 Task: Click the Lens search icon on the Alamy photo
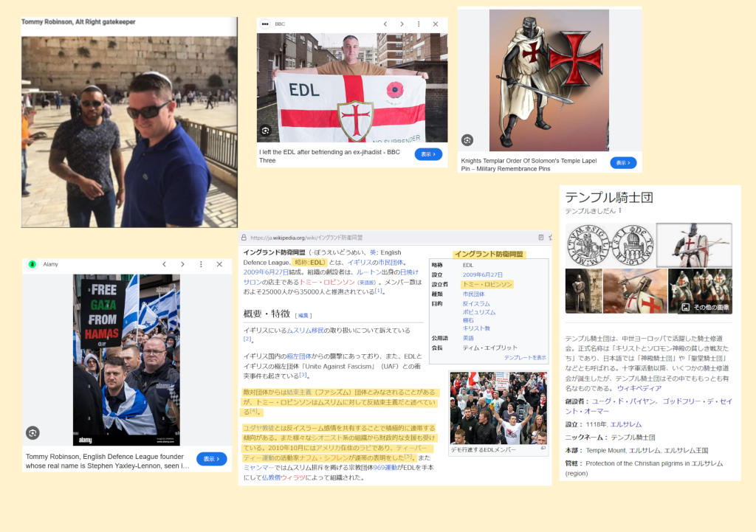coord(32,433)
